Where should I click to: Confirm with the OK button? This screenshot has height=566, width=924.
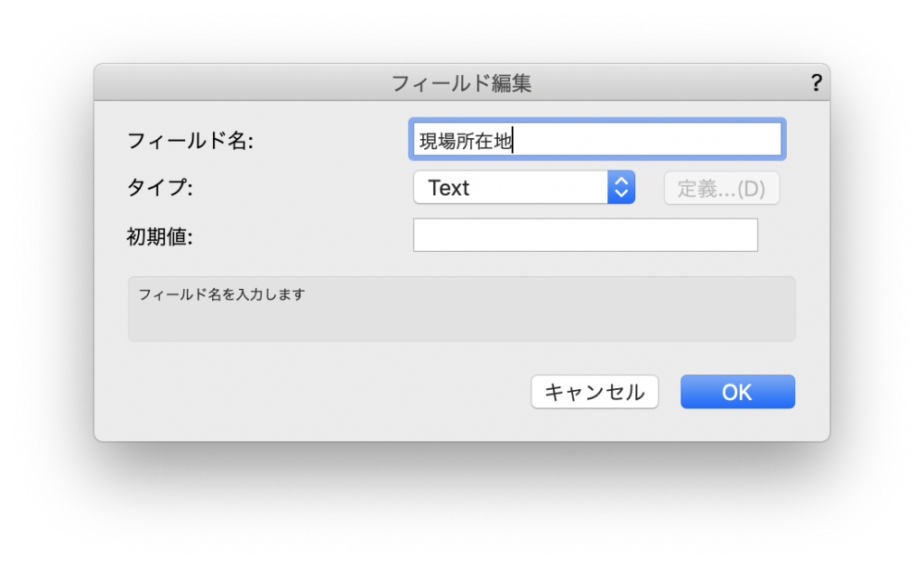(x=737, y=392)
